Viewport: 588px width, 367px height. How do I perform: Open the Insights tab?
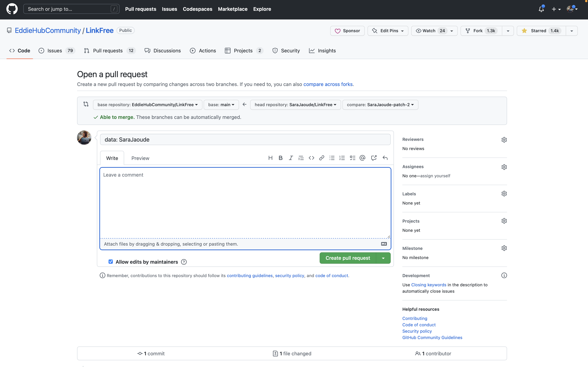(x=322, y=50)
